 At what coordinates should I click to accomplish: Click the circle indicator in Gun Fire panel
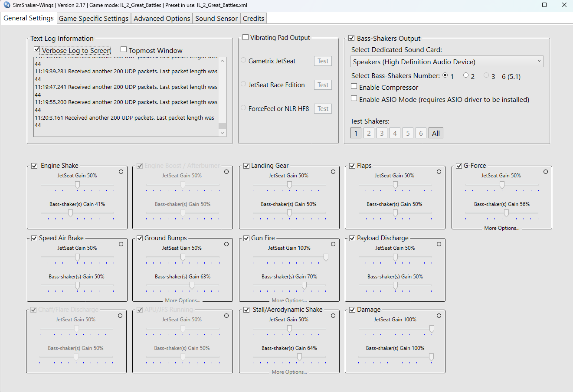click(x=333, y=244)
